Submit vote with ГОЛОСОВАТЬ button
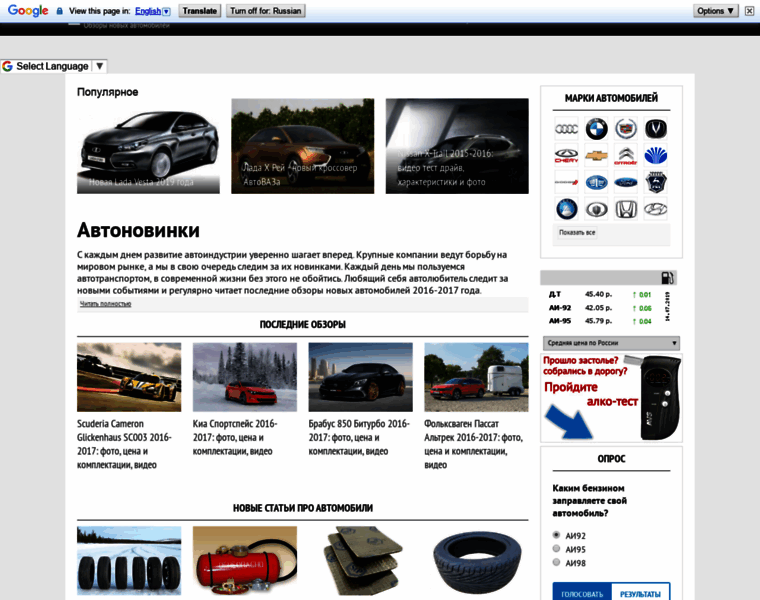 pyautogui.click(x=582, y=594)
